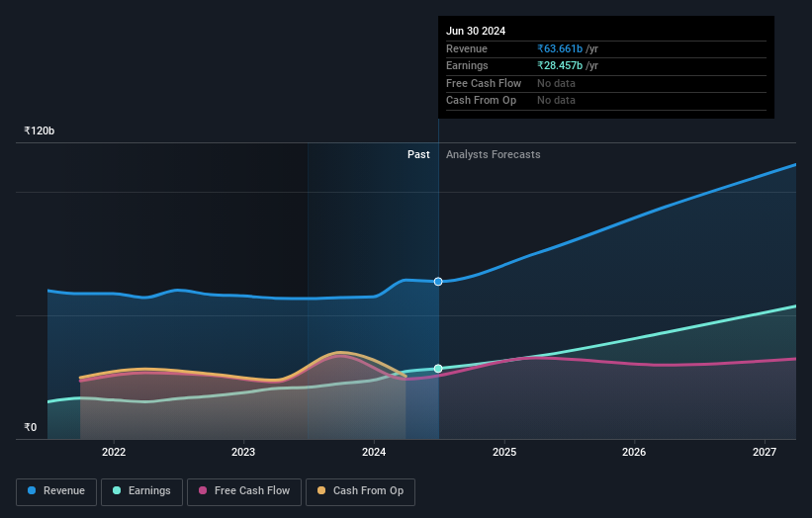Click the Revenue data point marker on Jun 30 2024
The image size is (812, 518).
(438, 282)
